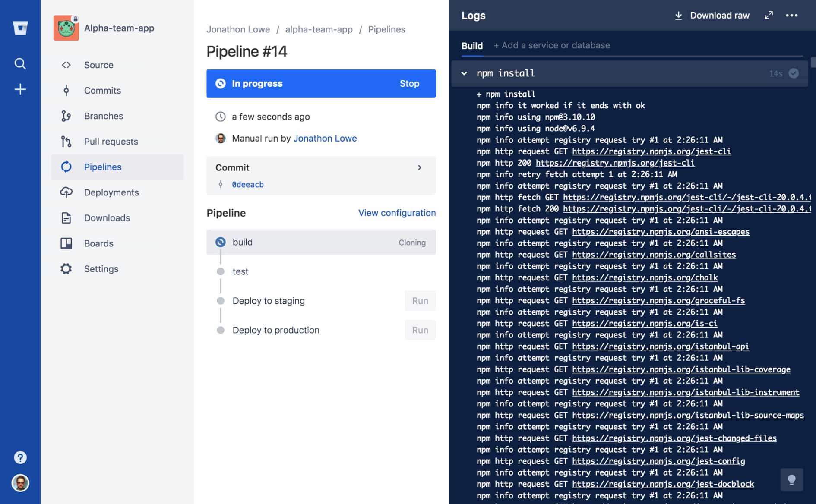This screenshot has height=504, width=816.
Task: Stop the running pipeline
Action: (409, 84)
